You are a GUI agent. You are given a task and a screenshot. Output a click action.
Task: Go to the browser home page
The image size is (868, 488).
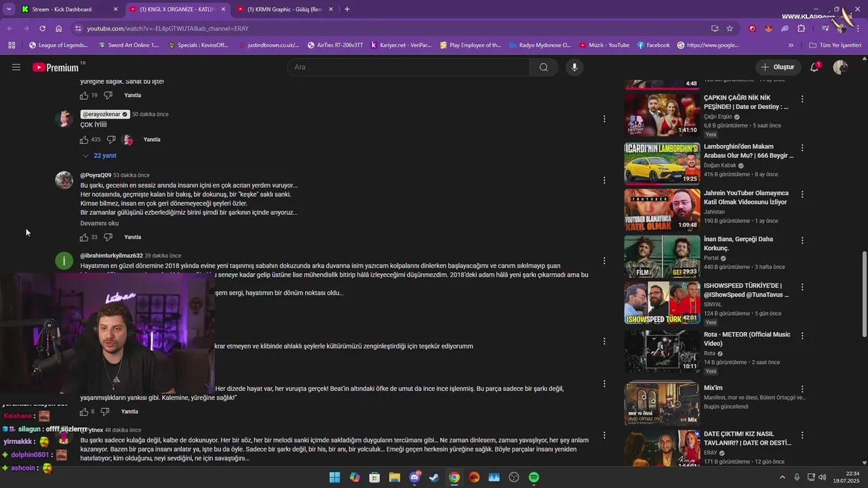pyautogui.click(x=59, y=28)
